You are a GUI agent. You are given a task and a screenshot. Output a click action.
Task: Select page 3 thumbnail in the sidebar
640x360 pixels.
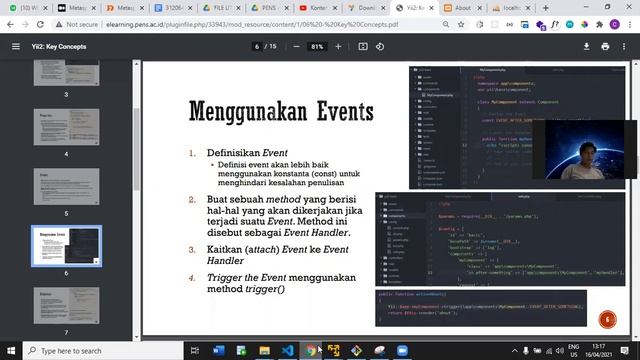point(67,73)
